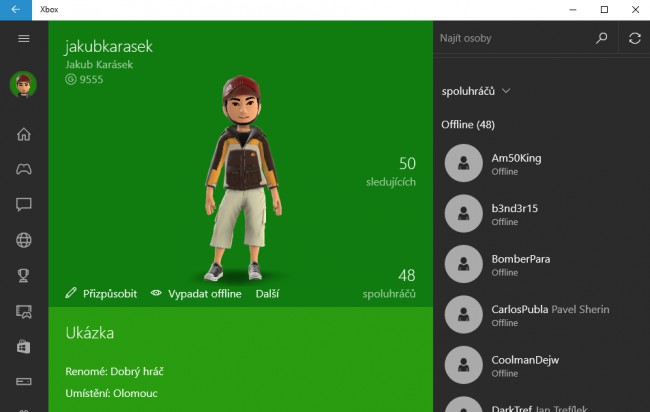The image size is (650, 412).
Task: Go to the Home page icon
Action: coord(24,134)
